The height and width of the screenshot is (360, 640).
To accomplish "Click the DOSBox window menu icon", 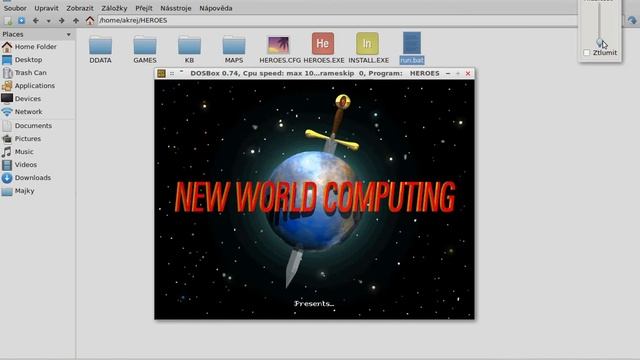I will tap(161, 73).
